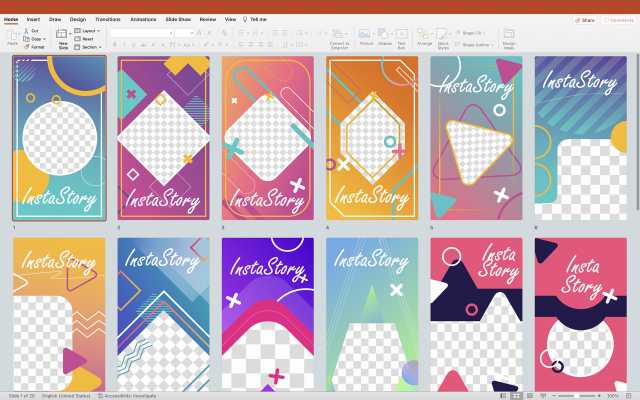The image size is (640, 400).
Task: Click Convert to SmartArt
Action: point(339,37)
